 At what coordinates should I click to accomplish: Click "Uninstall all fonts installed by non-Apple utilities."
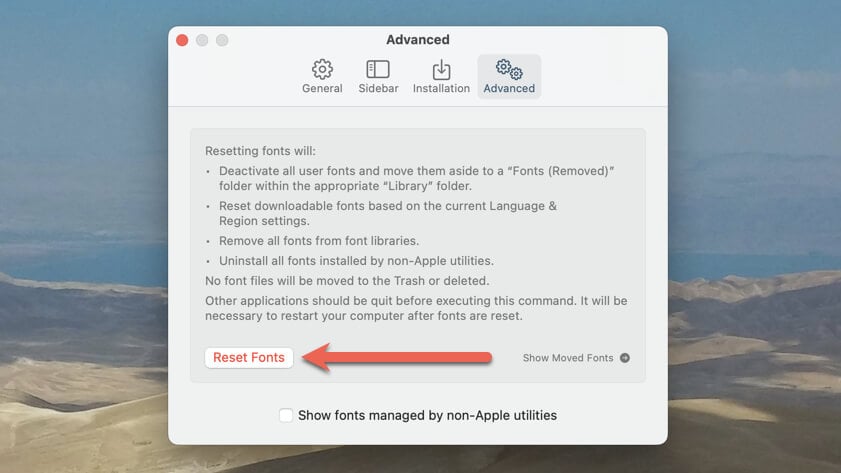click(356, 261)
